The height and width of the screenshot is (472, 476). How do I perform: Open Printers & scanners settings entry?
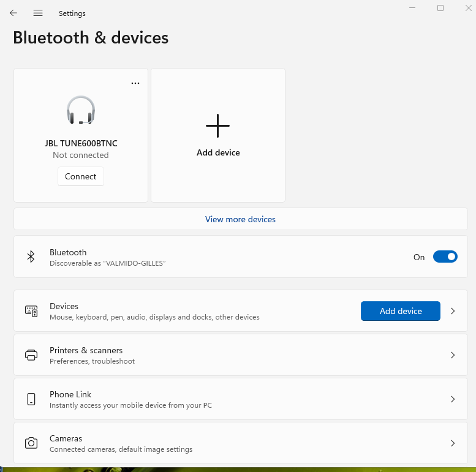click(240, 355)
